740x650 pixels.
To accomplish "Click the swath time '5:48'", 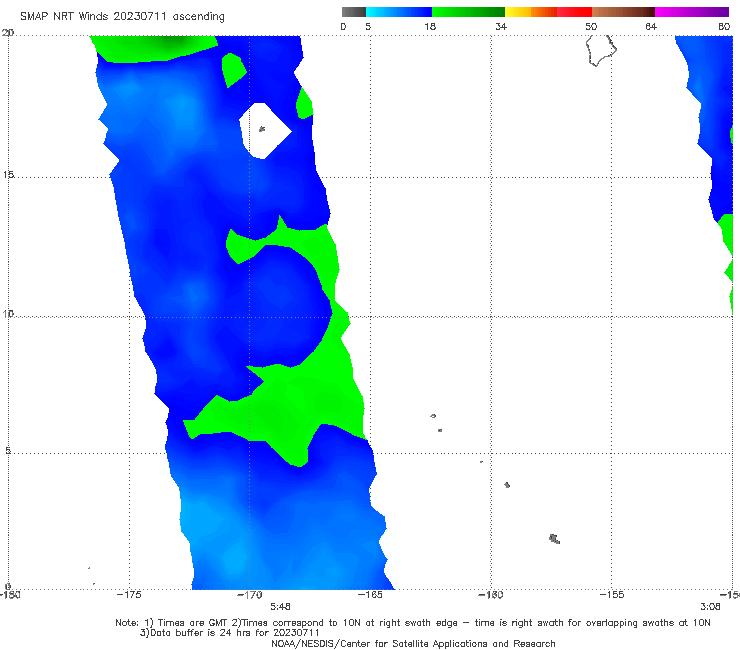I will pos(280,606).
